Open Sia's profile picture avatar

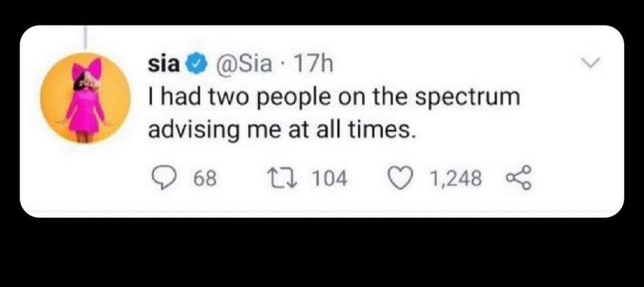click(85, 98)
